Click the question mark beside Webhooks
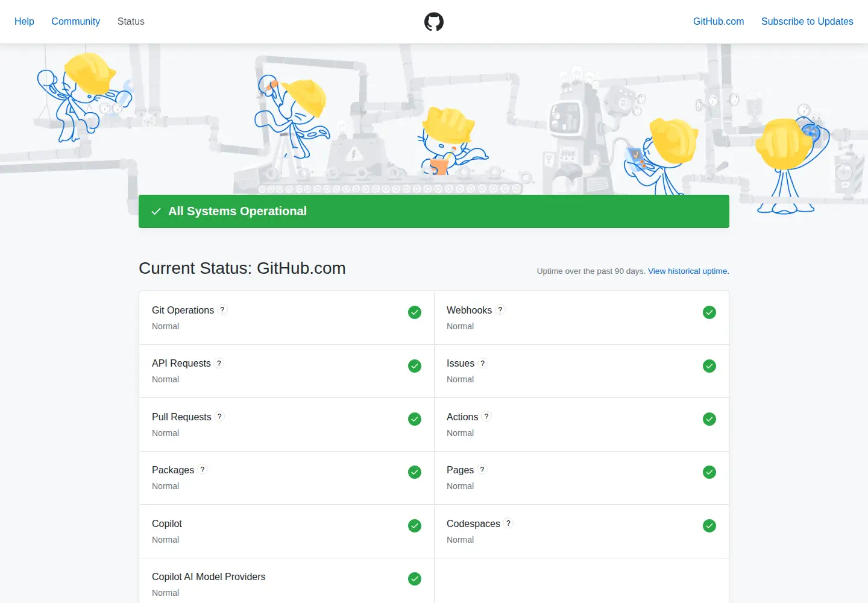Screen dimensions: 868x603 [500, 310]
